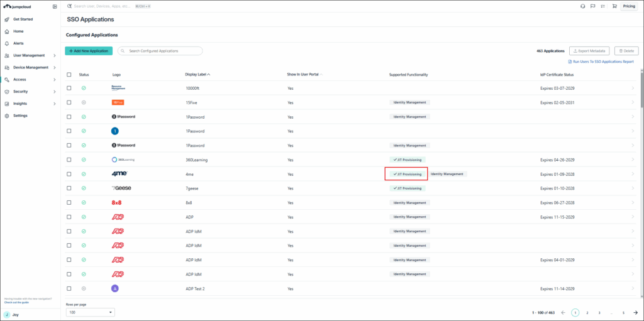Open 10000ft details via row chevron
Image resolution: width=644 pixels, height=321 pixels.
tap(633, 88)
